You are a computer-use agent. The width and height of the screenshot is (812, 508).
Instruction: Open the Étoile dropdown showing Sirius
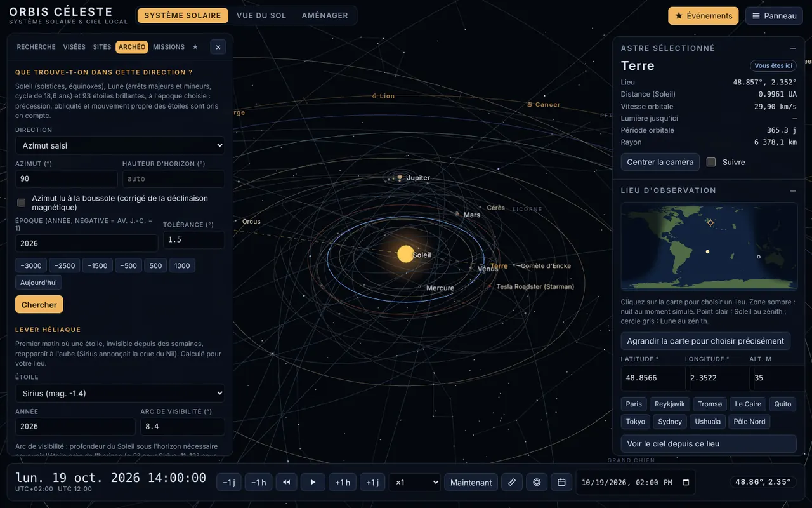[120, 393]
